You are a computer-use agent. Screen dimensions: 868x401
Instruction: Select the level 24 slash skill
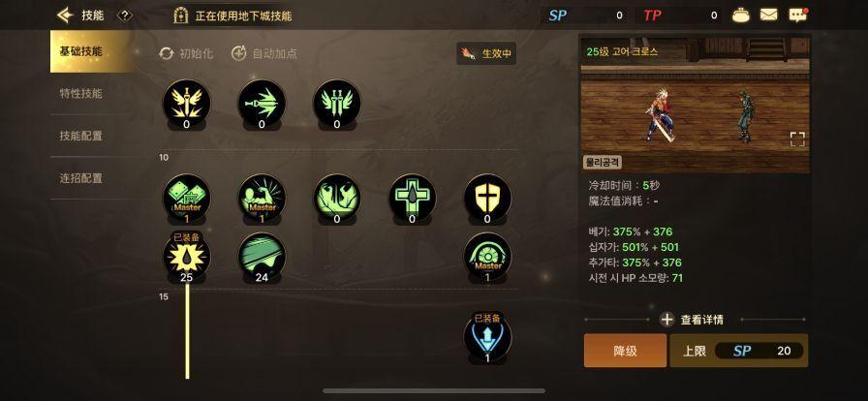[x=262, y=257]
